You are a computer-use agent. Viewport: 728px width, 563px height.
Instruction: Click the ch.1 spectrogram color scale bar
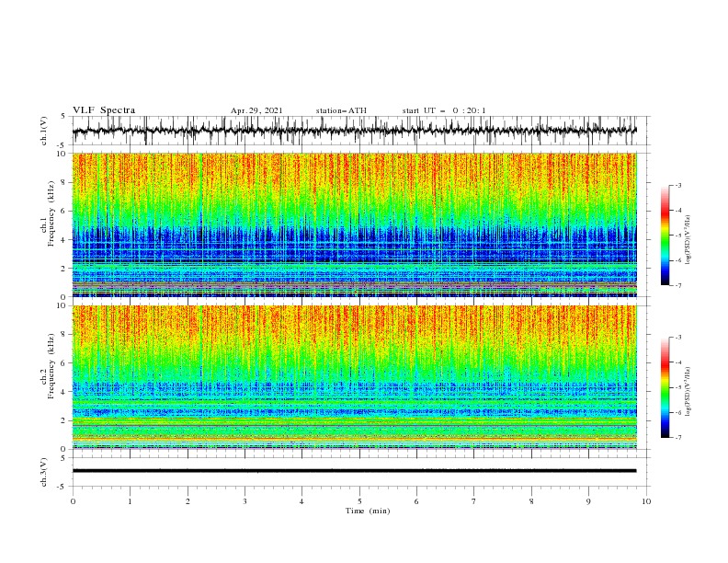click(665, 236)
